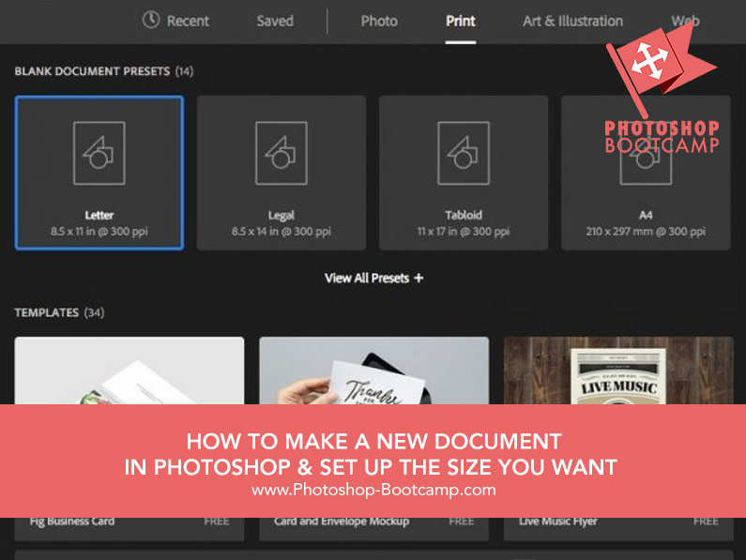This screenshot has height=560, width=746.
Task: Click the clock icon beside Recent
Action: pyautogui.click(x=151, y=20)
